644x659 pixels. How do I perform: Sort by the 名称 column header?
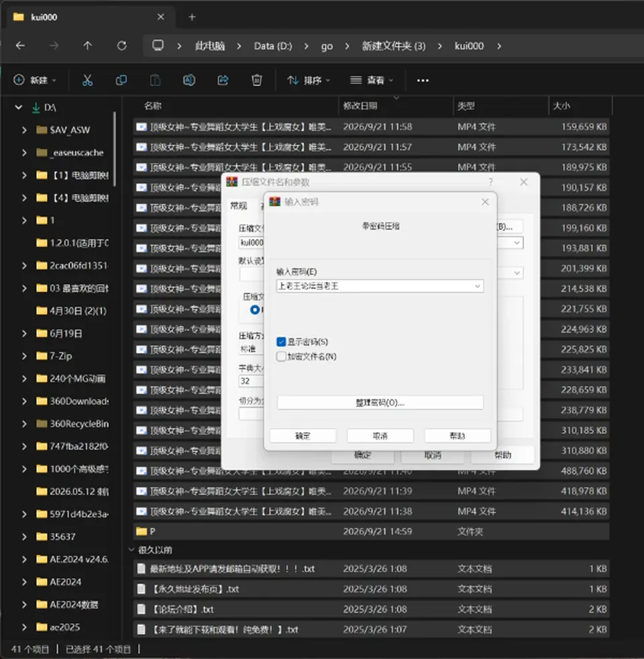pos(235,106)
